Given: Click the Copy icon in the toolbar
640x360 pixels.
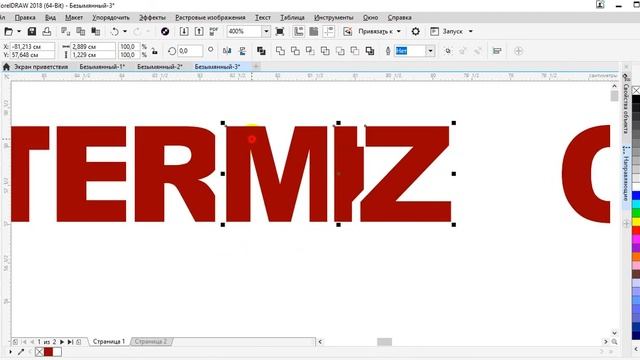Looking at the screenshot, I should click(x=80, y=31).
